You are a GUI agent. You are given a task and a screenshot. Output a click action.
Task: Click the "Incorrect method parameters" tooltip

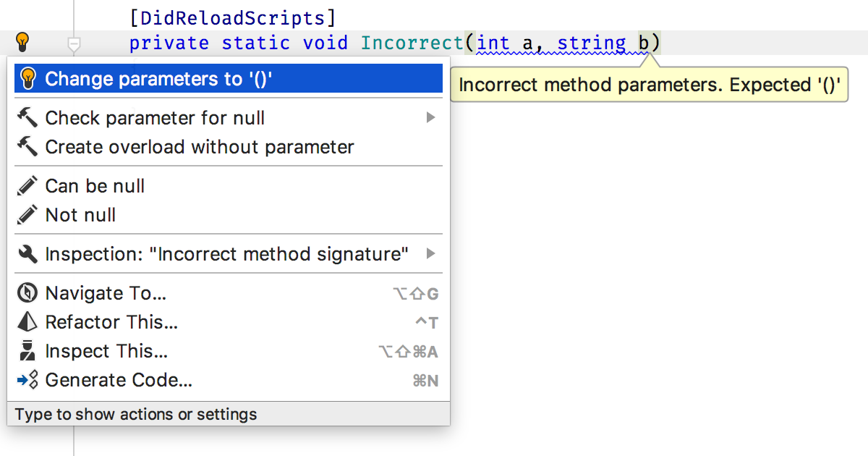(649, 85)
